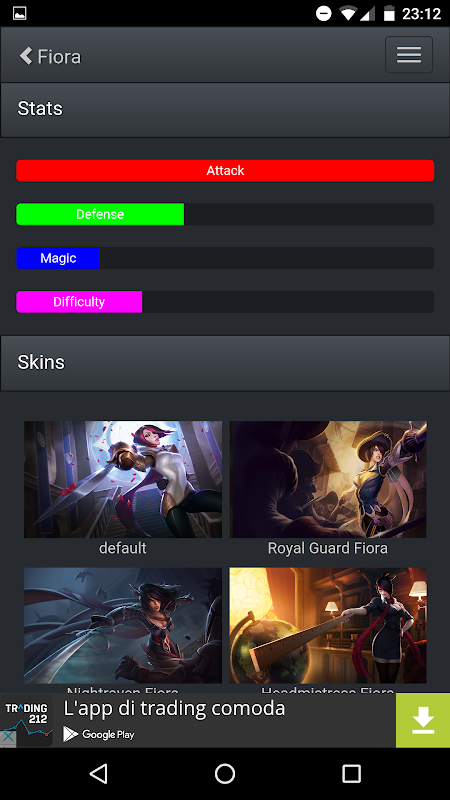This screenshot has height=800, width=450.
Task: Tap the Android home circle button
Action: (x=224, y=773)
